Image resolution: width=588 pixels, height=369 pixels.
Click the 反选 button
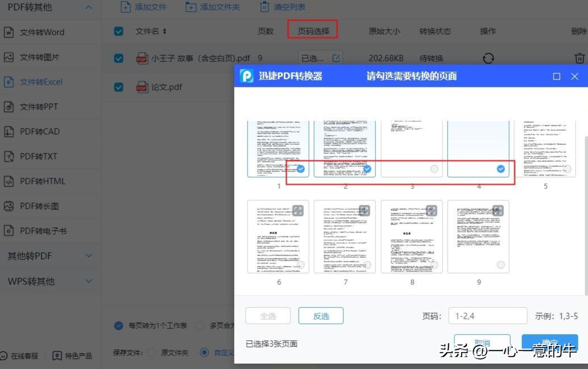pos(321,316)
